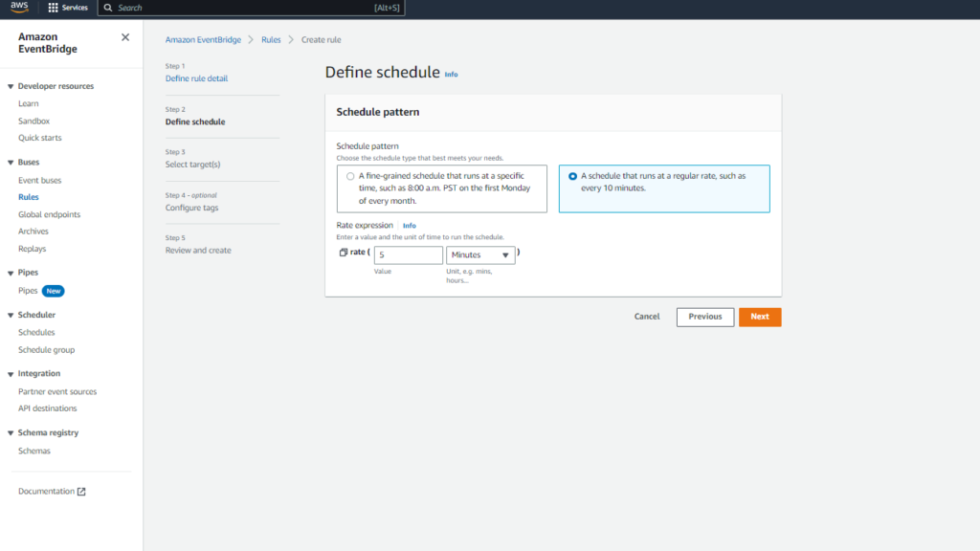
Task: Click the Select target(s) step
Action: pos(192,165)
